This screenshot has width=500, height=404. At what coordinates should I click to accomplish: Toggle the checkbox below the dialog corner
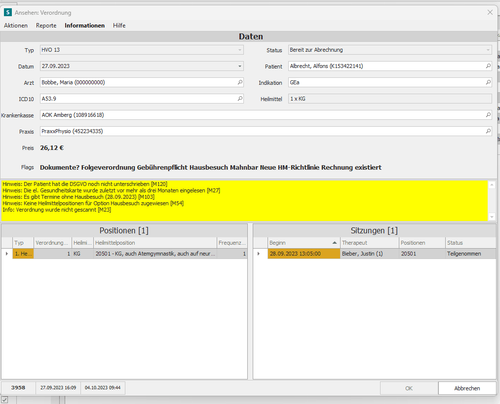5,400
